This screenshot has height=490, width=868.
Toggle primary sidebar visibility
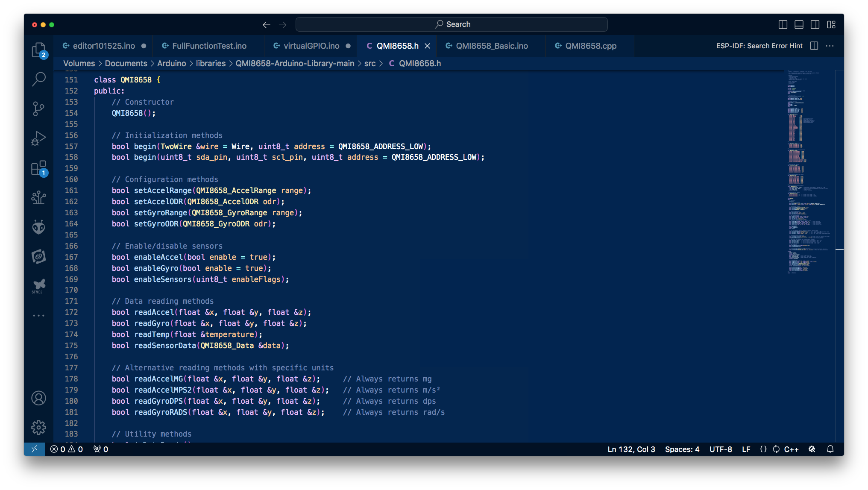[x=783, y=25]
